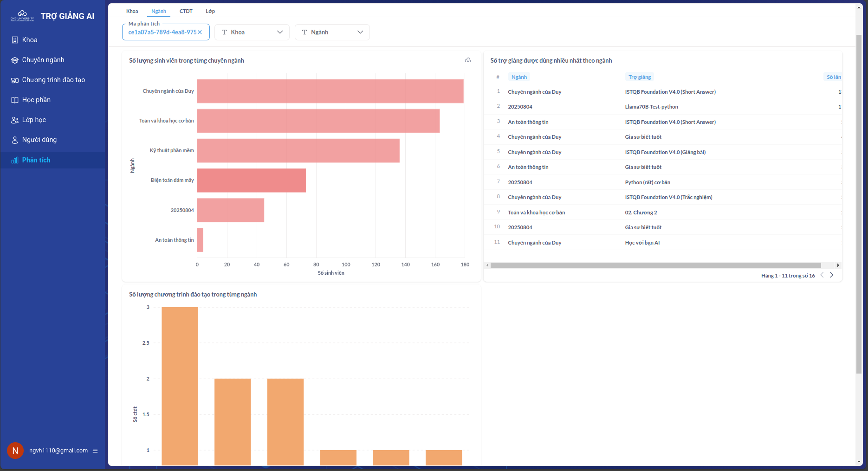Image resolution: width=868 pixels, height=471 pixels.
Task: Click the table horizontal scrollbar
Action: (x=655, y=265)
